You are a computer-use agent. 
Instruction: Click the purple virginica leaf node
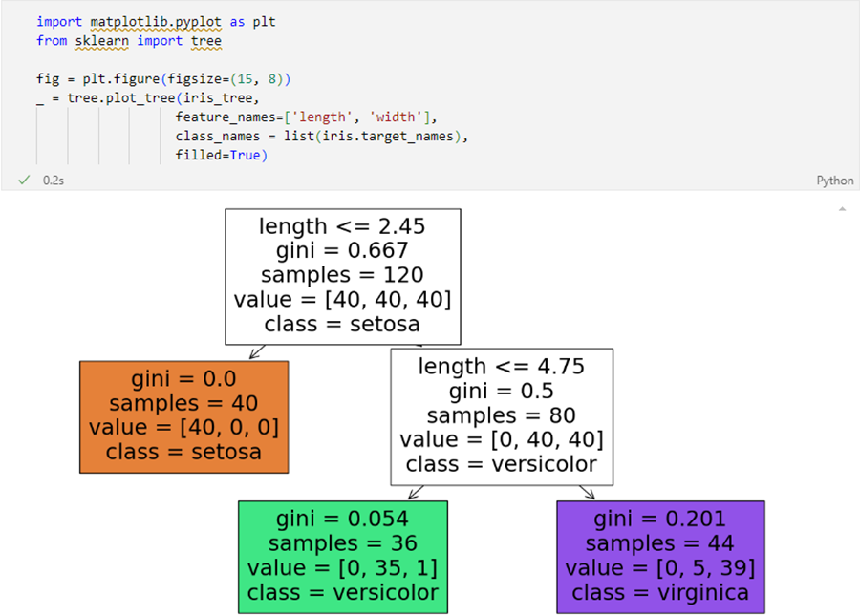click(660, 557)
